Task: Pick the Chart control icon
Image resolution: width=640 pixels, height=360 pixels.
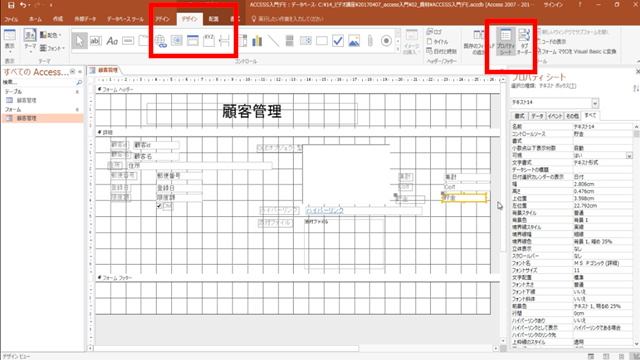Action: point(257,41)
